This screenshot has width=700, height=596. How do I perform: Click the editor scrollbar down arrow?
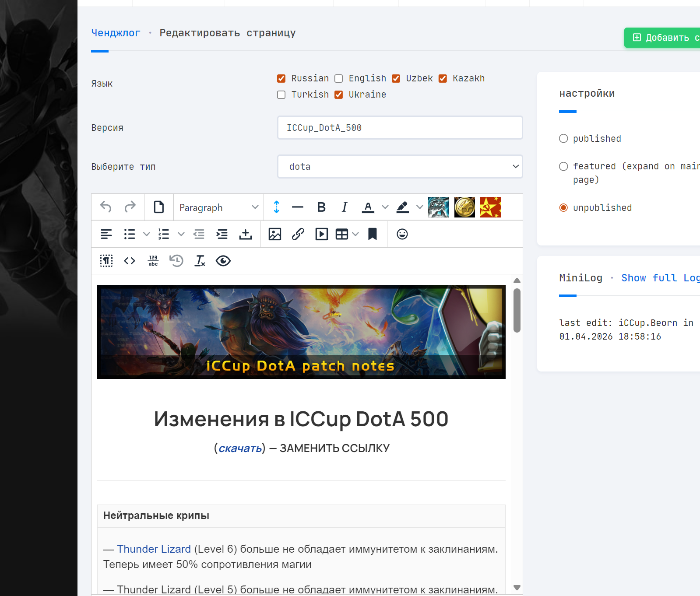pos(517,588)
